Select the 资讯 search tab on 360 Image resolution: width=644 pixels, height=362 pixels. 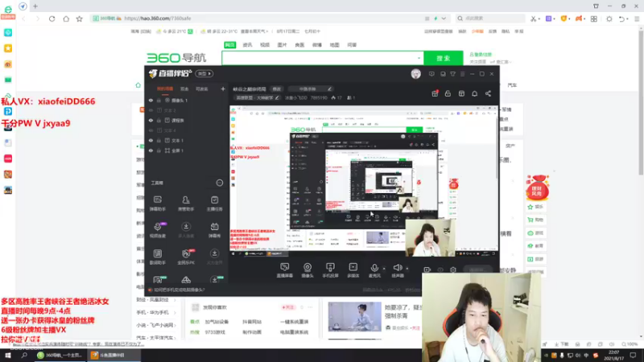(x=247, y=45)
